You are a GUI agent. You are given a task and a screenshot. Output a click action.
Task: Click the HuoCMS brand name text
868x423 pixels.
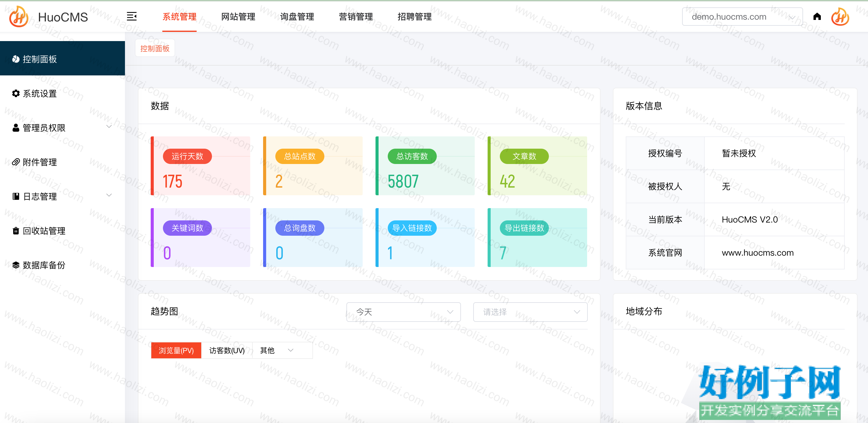pos(63,17)
